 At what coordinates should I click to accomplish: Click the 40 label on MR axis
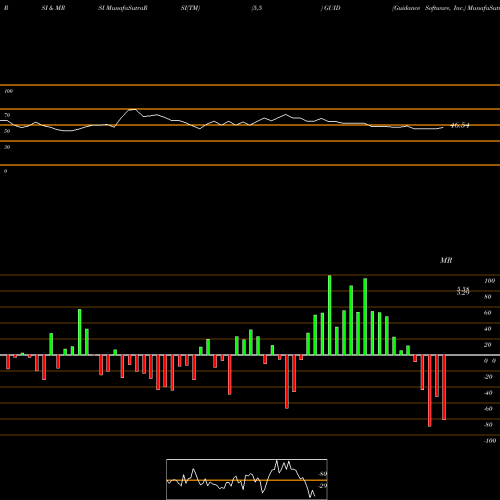[488, 329]
